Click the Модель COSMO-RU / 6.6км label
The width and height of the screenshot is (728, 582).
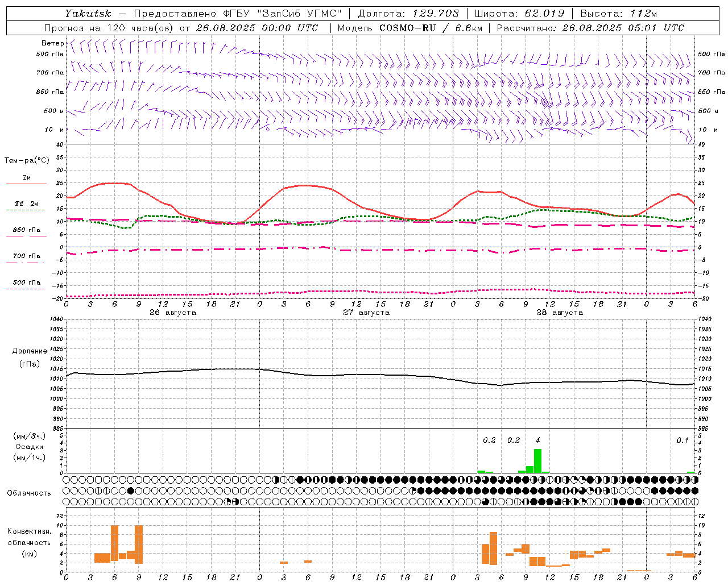[410, 28]
